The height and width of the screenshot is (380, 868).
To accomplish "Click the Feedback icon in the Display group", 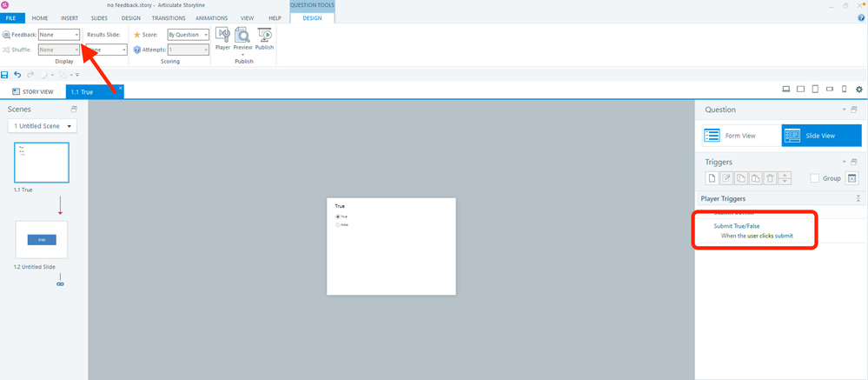I will click(6, 34).
